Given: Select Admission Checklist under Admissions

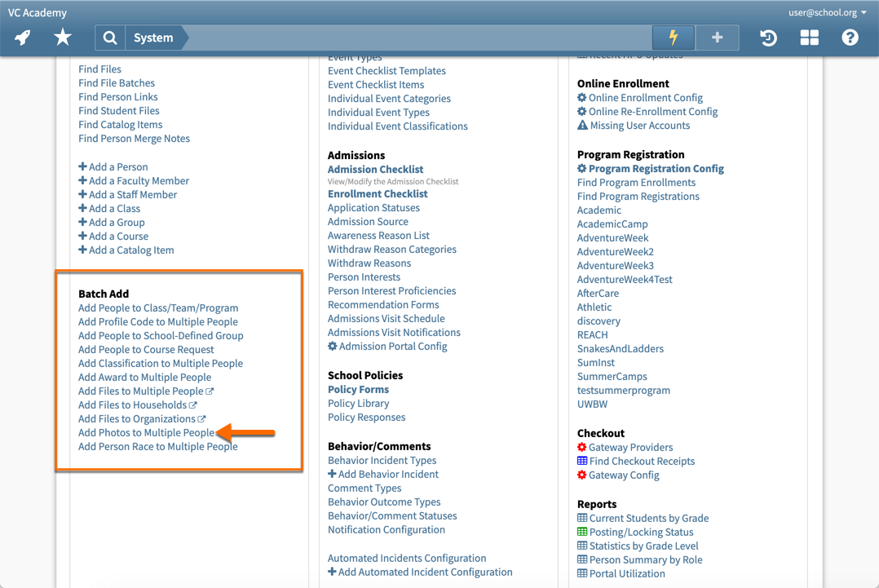Looking at the screenshot, I should pyautogui.click(x=375, y=169).
